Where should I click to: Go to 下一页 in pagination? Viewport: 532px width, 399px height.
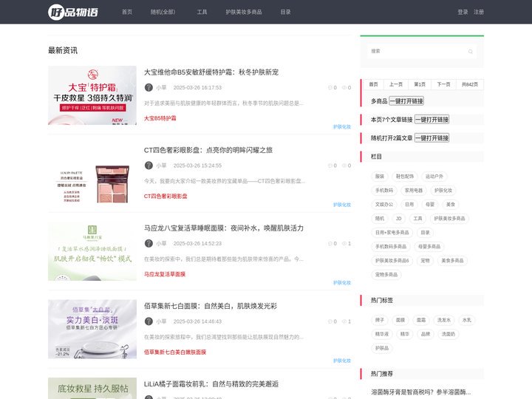tap(443, 84)
